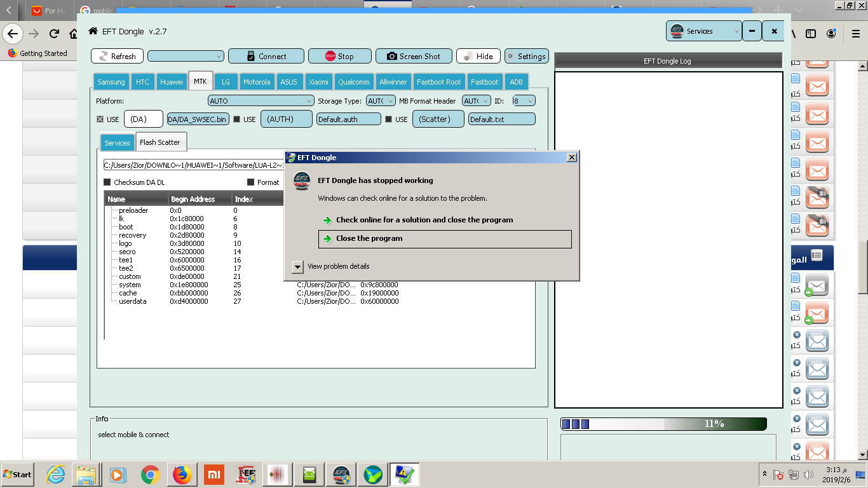
Task: Click the Stop button
Action: point(340,56)
